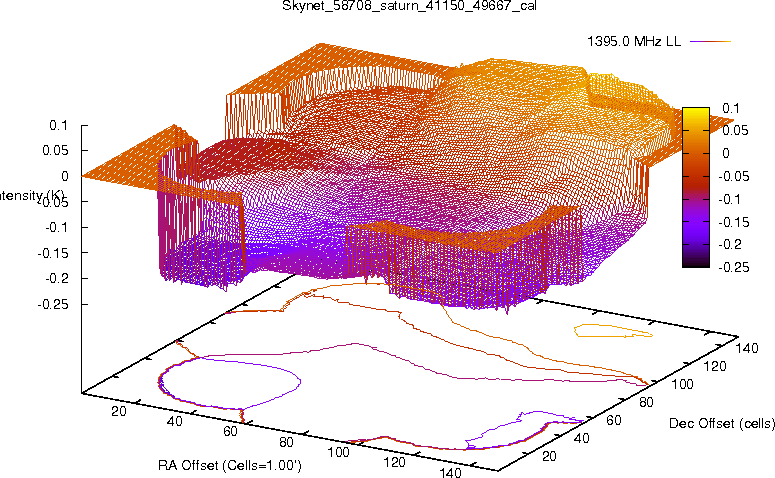Select the Dec Offset tick label 20
Viewport: 775px width, 478px height.
click(550, 456)
